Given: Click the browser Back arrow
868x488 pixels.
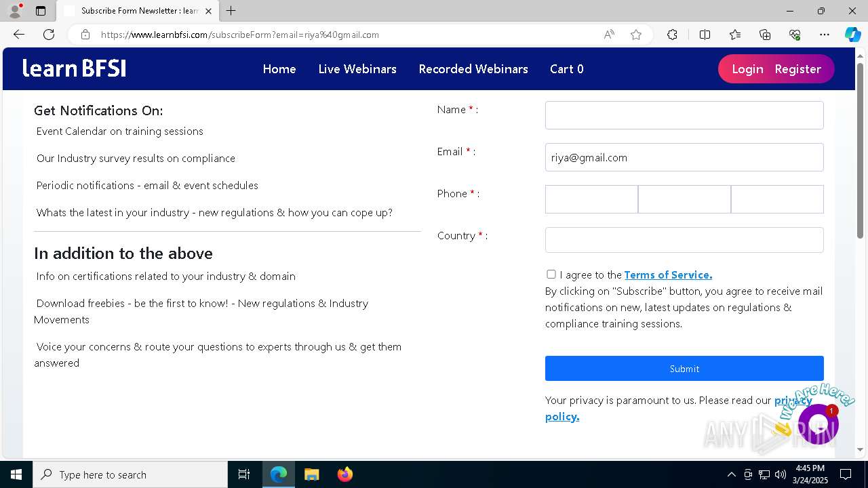Looking at the screenshot, I should coord(19,35).
